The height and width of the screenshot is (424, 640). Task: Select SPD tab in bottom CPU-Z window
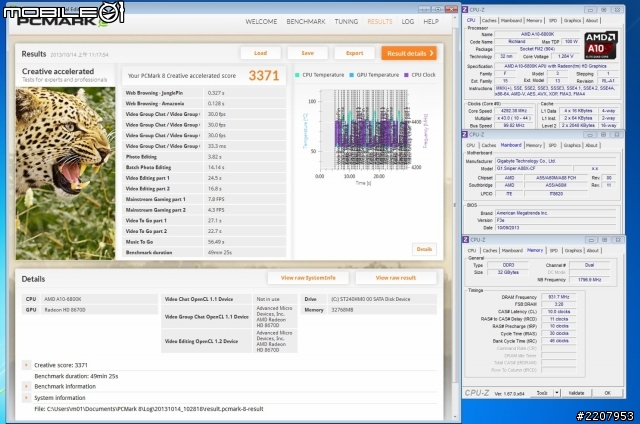click(553, 251)
